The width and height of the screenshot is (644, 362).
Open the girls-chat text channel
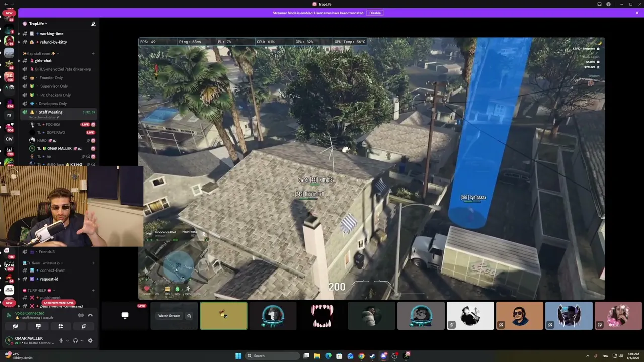(43, 61)
